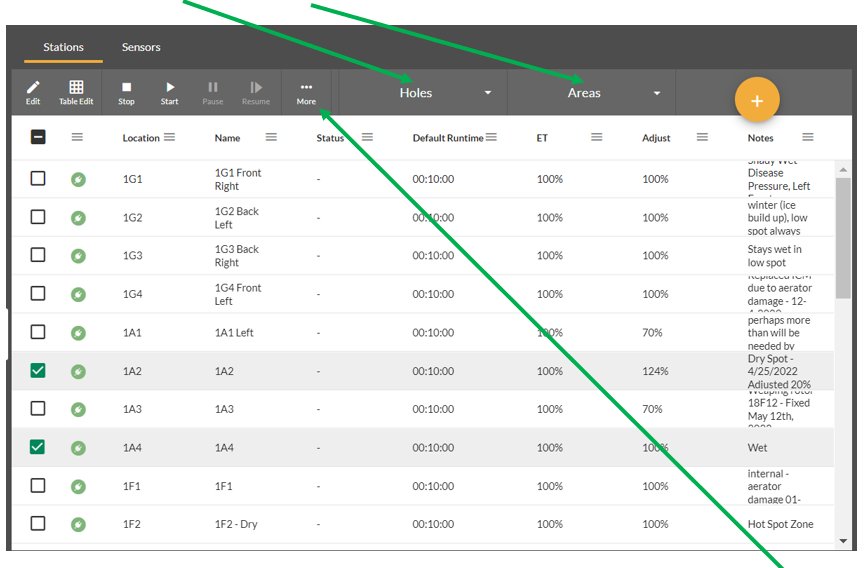Screen dimensions: 866x568
Task: Click the 124% adjust value
Action: 655,371
